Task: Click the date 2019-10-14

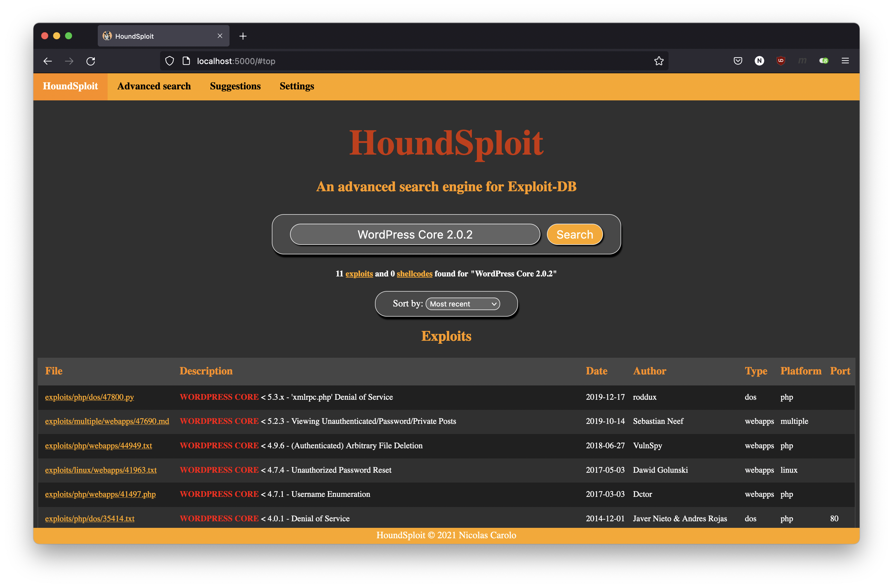Action: point(605,421)
